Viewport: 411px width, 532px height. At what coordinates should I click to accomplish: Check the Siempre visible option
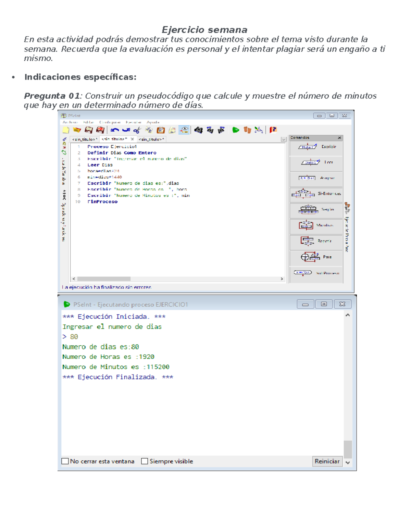pos(145,461)
